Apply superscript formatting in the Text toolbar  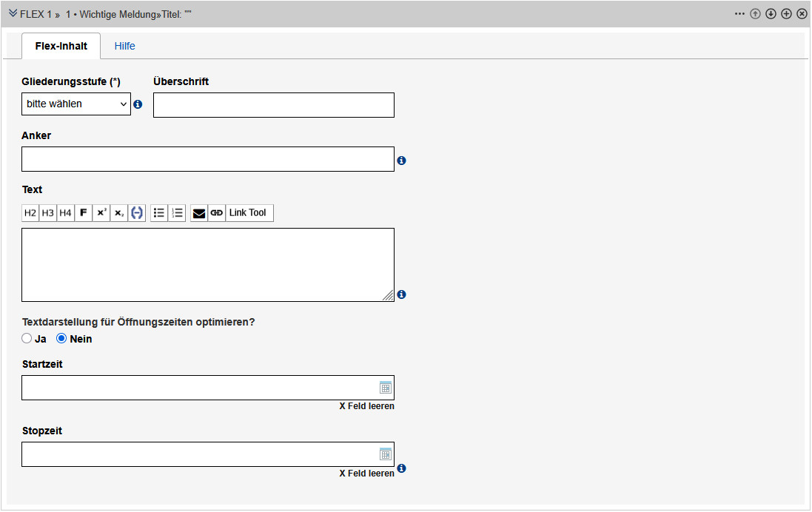tap(101, 213)
